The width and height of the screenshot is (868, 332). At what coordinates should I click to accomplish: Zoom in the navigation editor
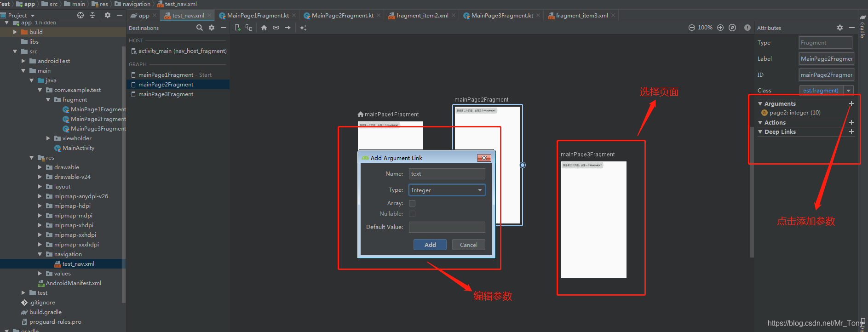coord(720,28)
